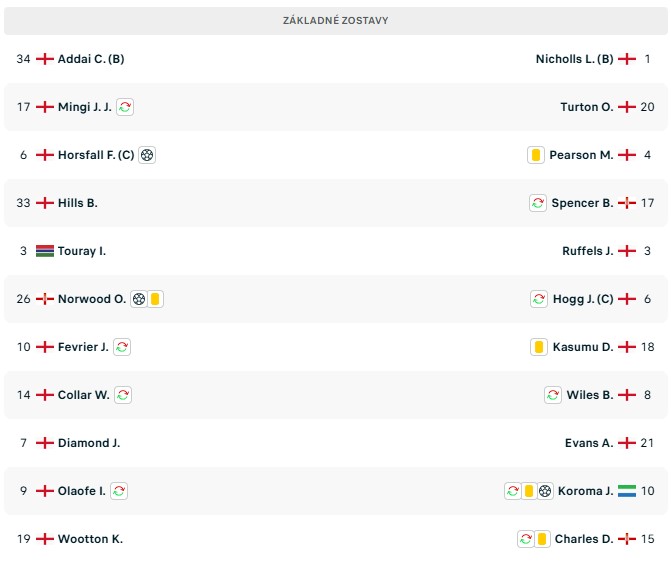Click the goal ball icon beside Koroma J.
The width and height of the screenshot is (671, 562).
coord(545,491)
